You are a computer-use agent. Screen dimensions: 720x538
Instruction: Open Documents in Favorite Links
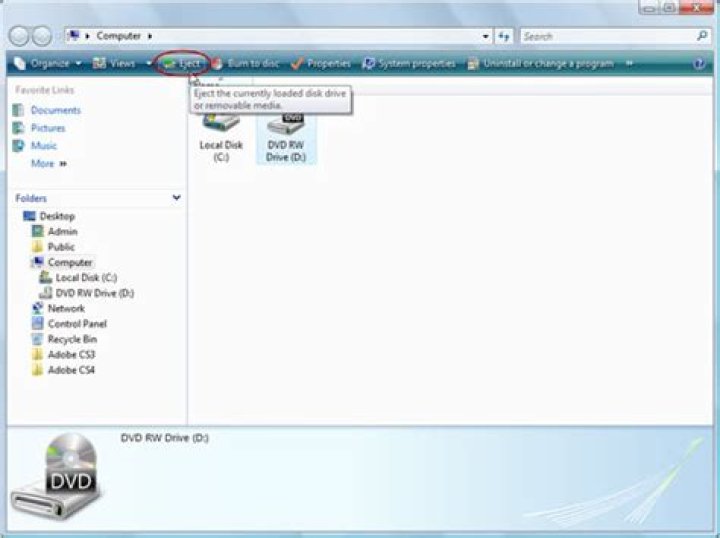pyautogui.click(x=55, y=110)
